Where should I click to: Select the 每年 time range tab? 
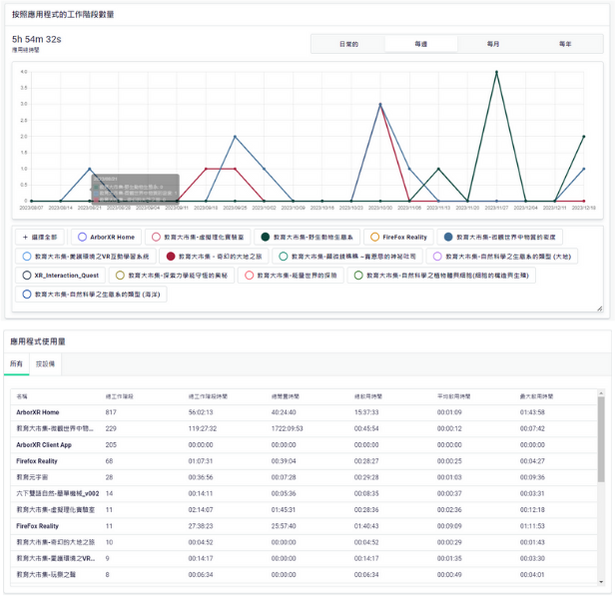(565, 44)
